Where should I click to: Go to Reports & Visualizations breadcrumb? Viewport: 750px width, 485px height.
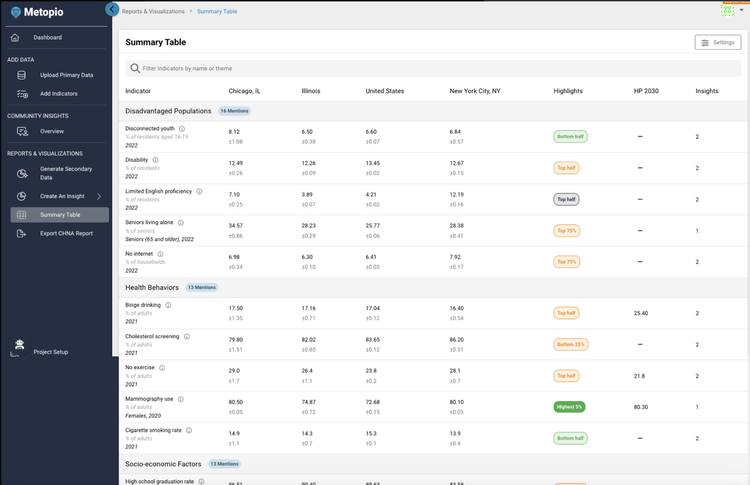click(x=153, y=11)
